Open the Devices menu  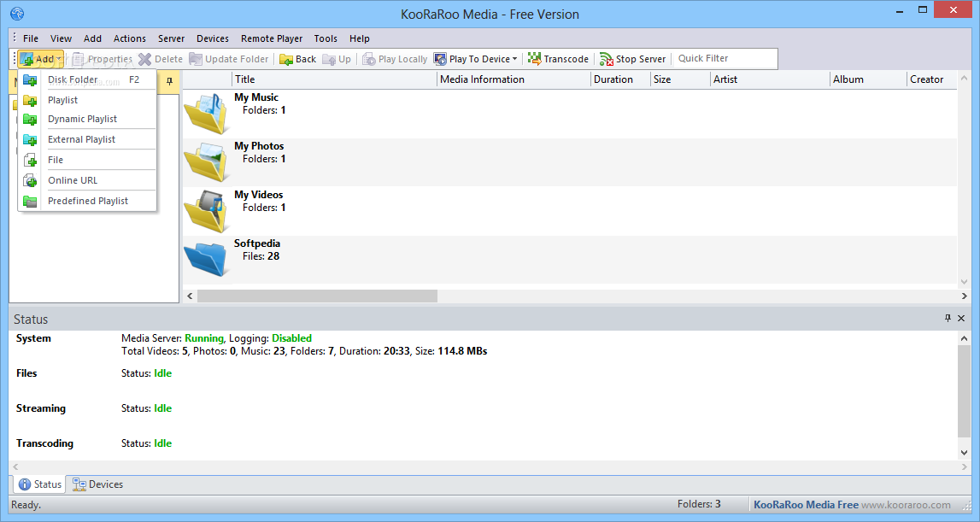point(213,38)
